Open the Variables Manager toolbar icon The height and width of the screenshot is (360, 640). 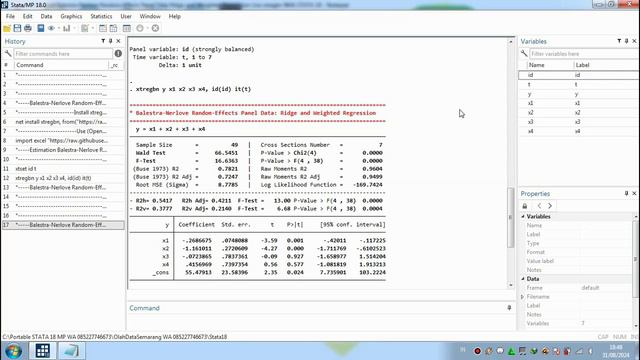[x=127, y=28]
